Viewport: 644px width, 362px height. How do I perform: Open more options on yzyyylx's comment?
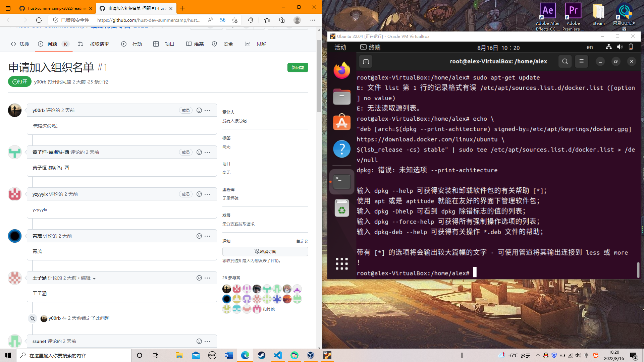click(208, 194)
